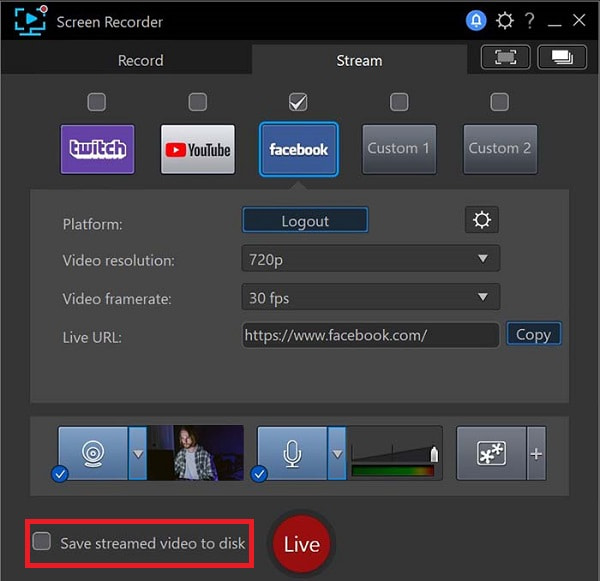Select the Custom 1 platform tile
The width and height of the screenshot is (600, 581).
[x=399, y=149]
